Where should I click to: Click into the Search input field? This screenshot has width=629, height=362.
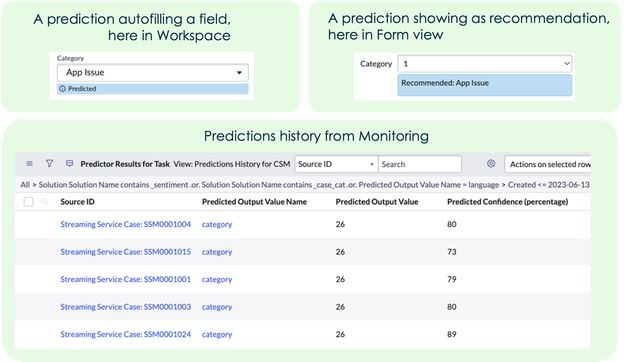(420, 164)
